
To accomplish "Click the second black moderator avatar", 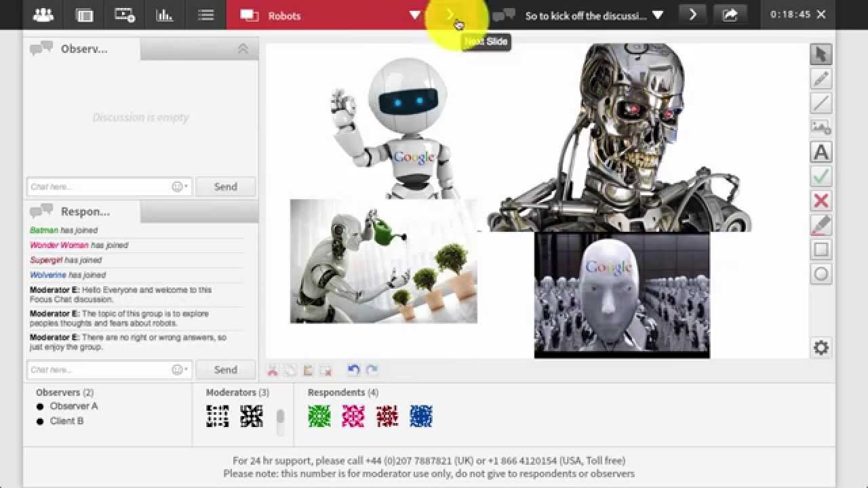I will [x=252, y=416].
